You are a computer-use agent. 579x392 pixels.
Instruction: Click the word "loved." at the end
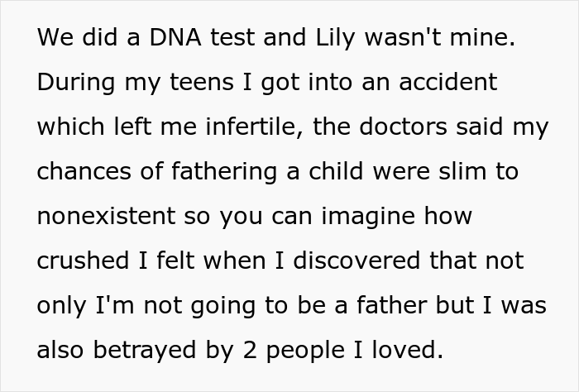pos(406,350)
